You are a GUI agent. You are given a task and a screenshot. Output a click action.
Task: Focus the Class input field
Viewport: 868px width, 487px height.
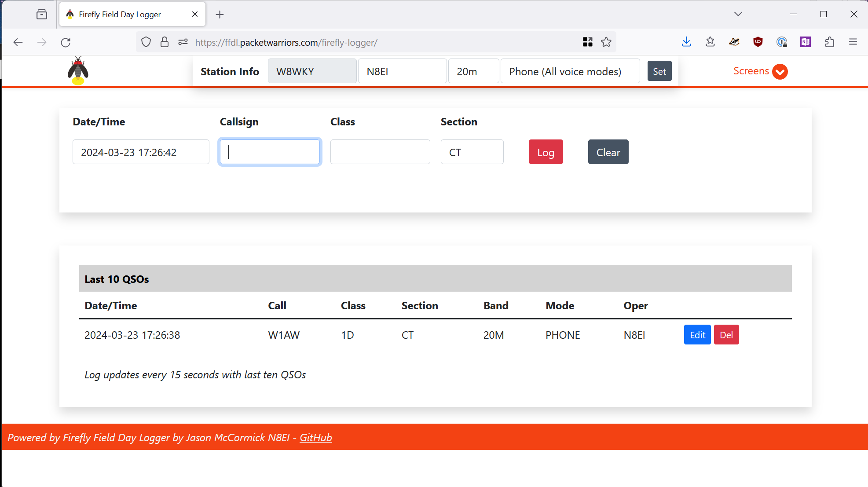click(380, 152)
